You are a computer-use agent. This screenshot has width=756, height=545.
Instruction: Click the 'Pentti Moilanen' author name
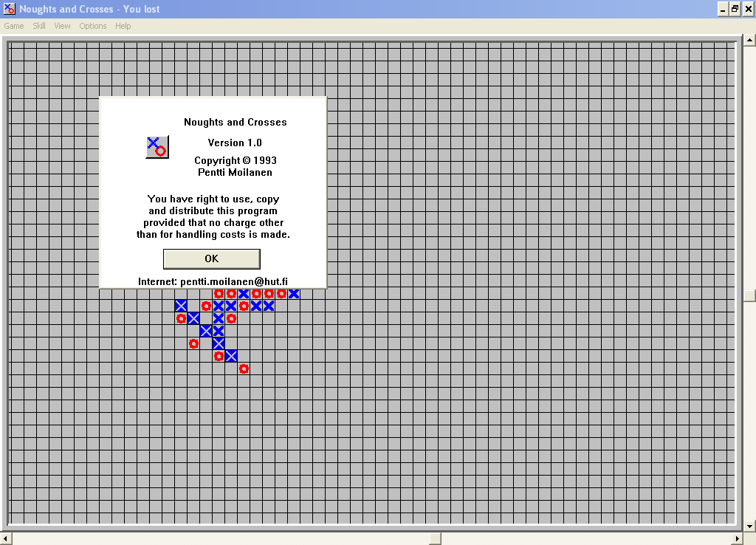tap(235, 173)
